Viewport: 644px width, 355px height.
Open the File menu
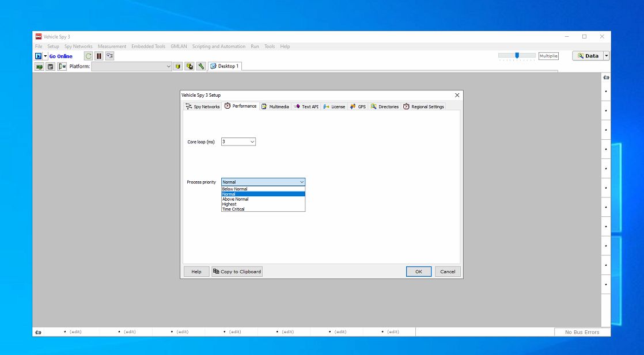(x=39, y=47)
